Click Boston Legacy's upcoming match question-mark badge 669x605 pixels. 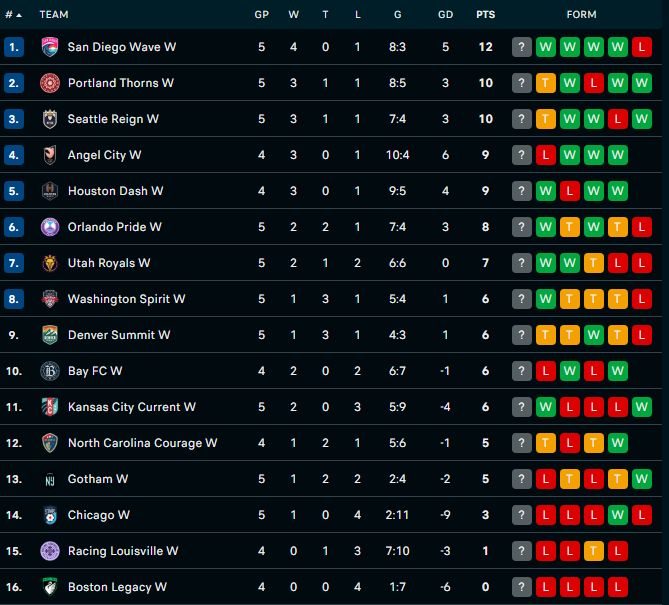pos(522,587)
